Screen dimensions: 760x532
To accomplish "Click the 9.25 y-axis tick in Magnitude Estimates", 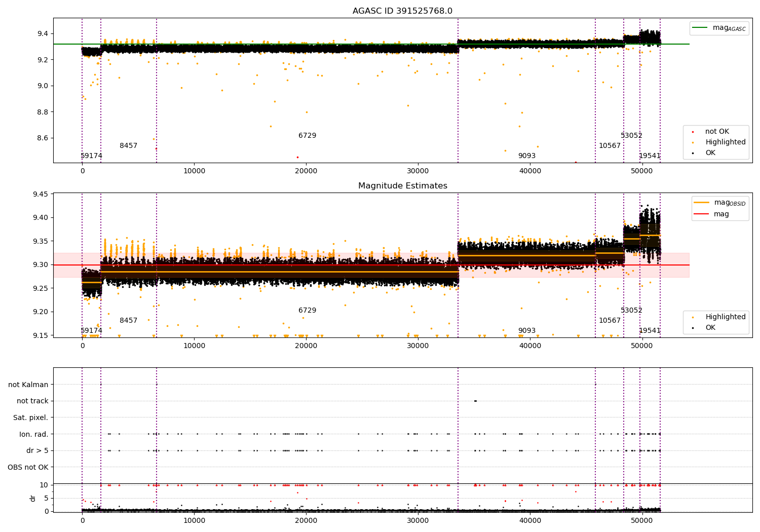I will 41,289.
